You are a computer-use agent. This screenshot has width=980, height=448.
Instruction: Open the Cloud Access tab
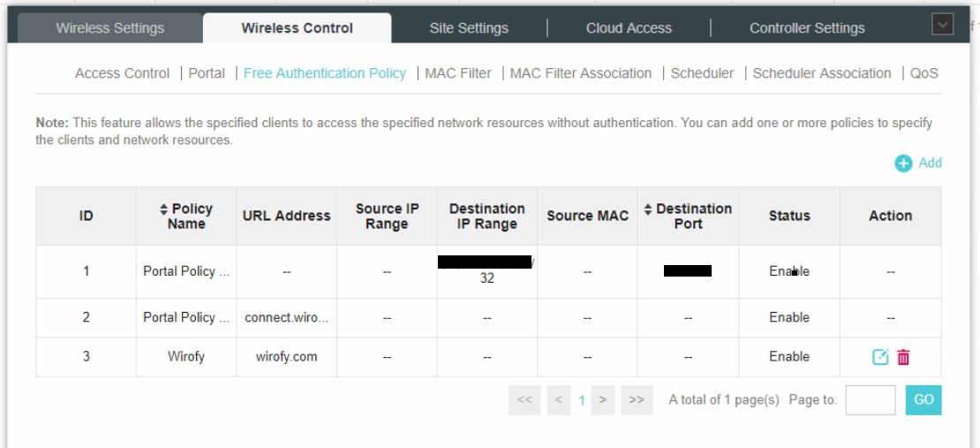point(629,28)
